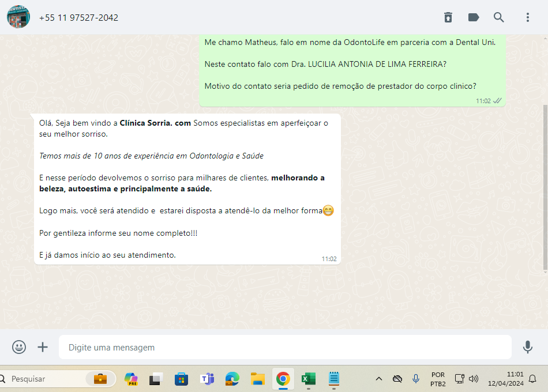
Task: Expand hidden system tray icons
Action: coord(379,379)
